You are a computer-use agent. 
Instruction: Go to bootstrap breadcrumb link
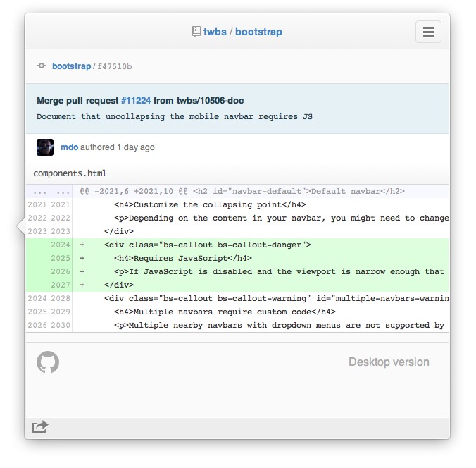71,66
